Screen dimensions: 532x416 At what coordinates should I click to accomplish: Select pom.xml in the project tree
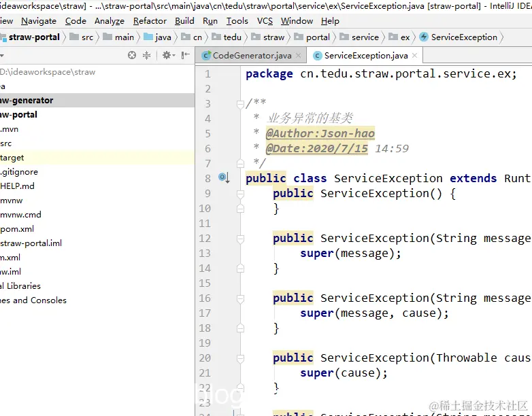click(17, 229)
